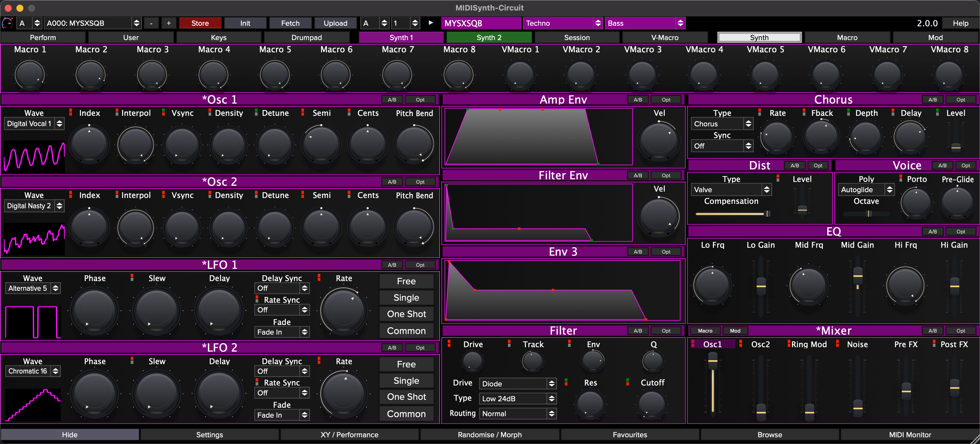
Task: Switch to the Drumpad tab
Action: pyautogui.click(x=306, y=37)
